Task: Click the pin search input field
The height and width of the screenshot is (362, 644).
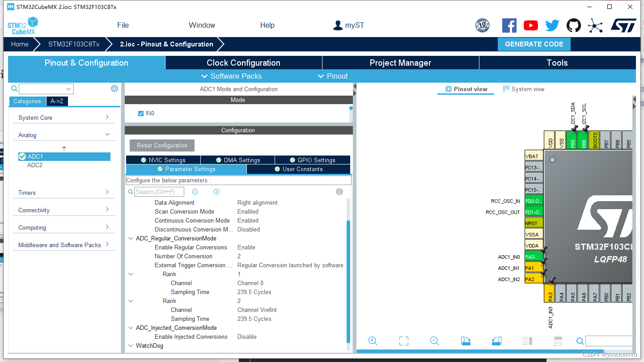Action: pyautogui.click(x=609, y=341)
